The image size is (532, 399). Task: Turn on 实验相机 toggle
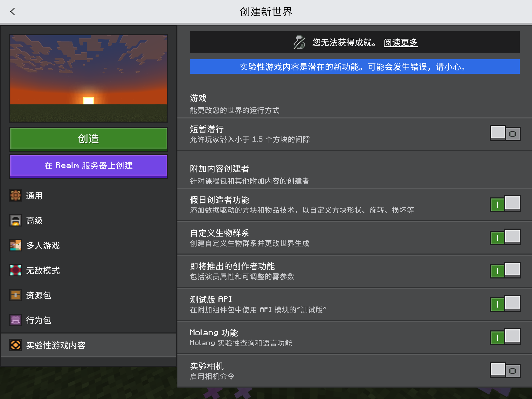pyautogui.click(x=505, y=370)
